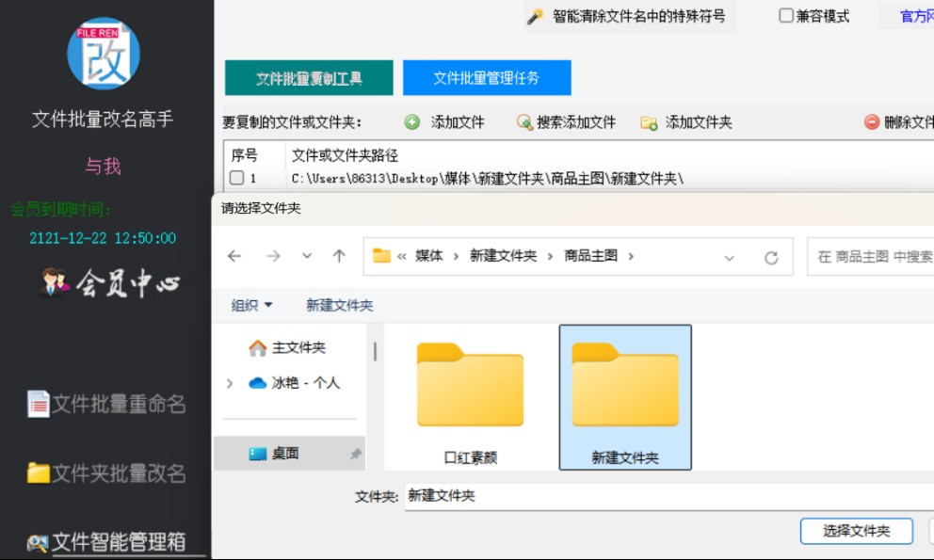Go back in the folder dialog
The width and height of the screenshot is (934, 560).
tap(234, 256)
